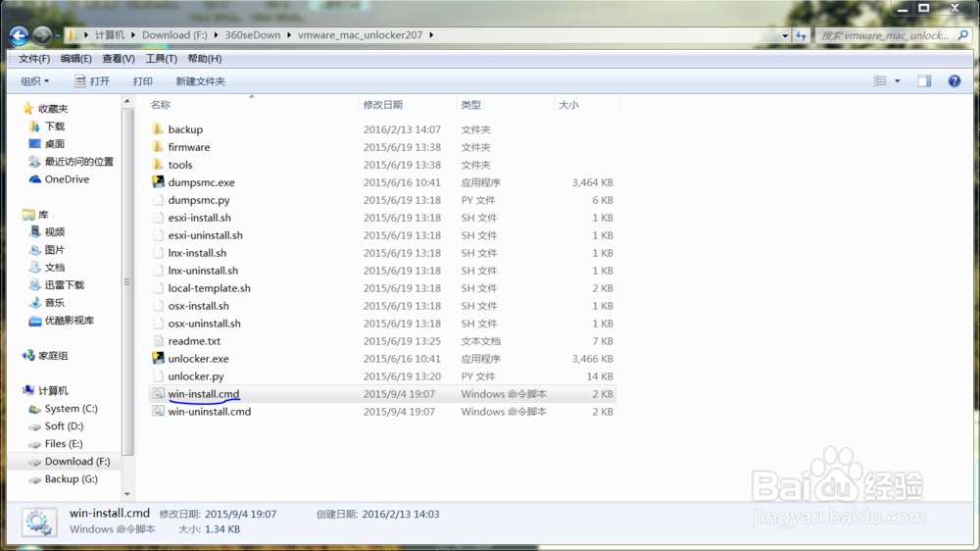Open the address bar history dropdown
This screenshot has height=551, width=980.
tap(785, 35)
